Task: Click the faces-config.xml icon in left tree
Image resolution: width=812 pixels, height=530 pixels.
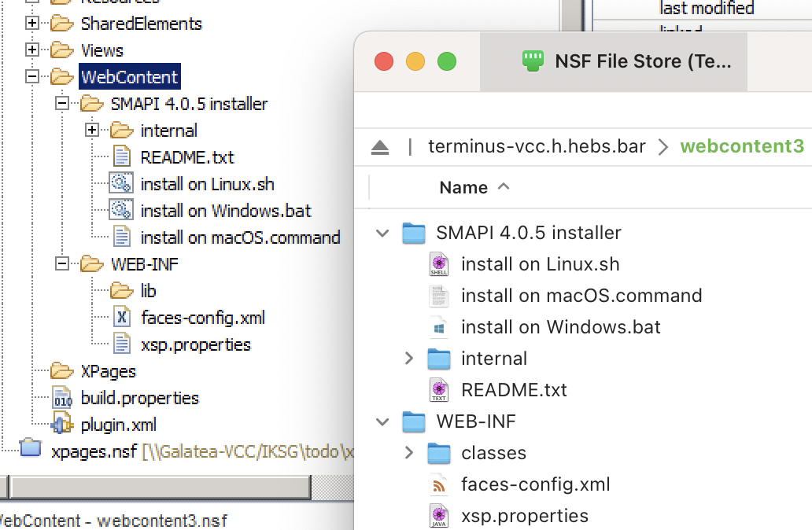Action: (x=122, y=318)
